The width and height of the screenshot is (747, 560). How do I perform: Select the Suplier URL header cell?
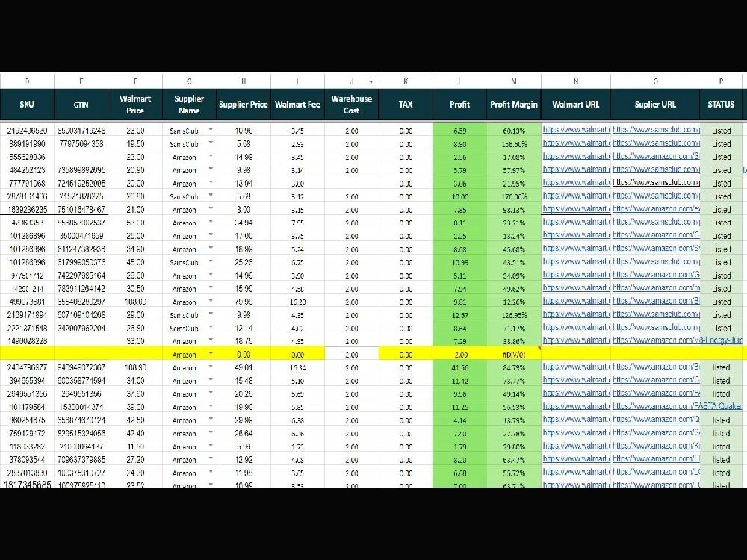pos(655,105)
